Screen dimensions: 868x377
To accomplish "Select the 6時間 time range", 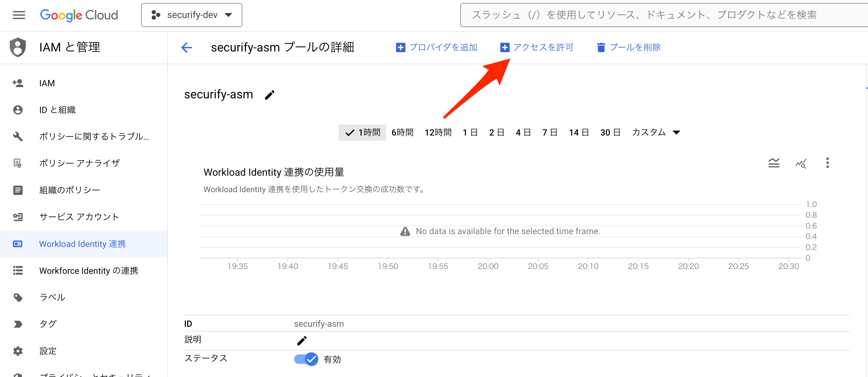I will click(402, 133).
